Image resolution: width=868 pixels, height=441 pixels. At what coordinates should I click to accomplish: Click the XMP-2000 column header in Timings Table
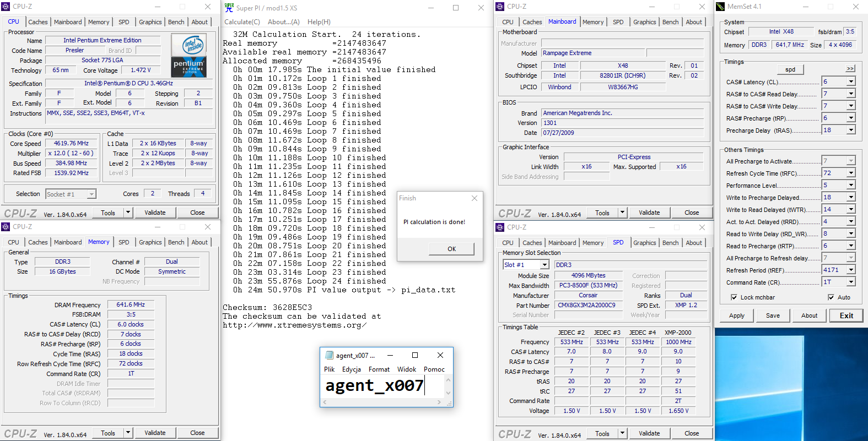pyautogui.click(x=678, y=333)
